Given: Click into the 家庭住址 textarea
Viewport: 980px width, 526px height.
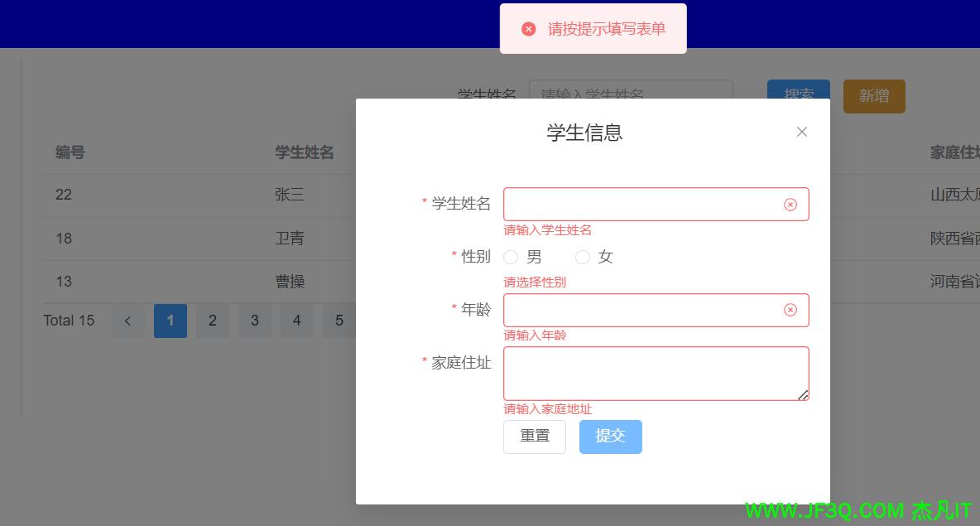Looking at the screenshot, I should pos(654,373).
